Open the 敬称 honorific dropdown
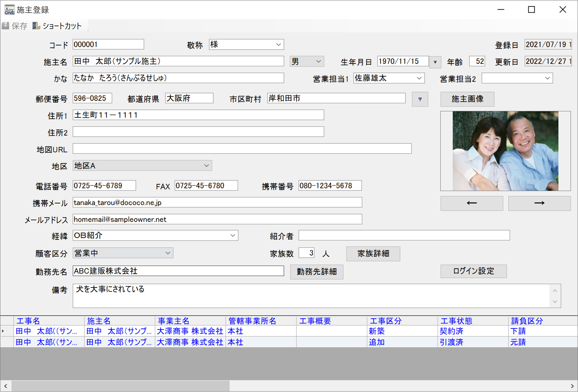 [x=278, y=45]
